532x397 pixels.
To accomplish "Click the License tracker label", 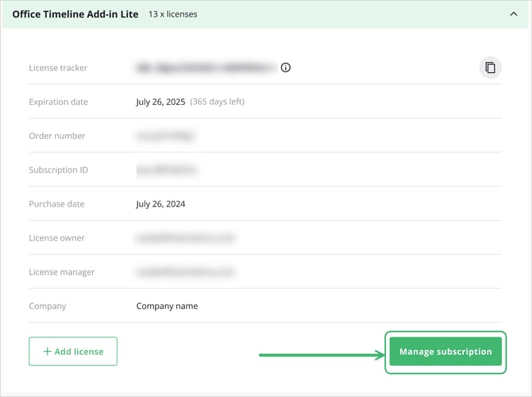I will click(58, 67).
